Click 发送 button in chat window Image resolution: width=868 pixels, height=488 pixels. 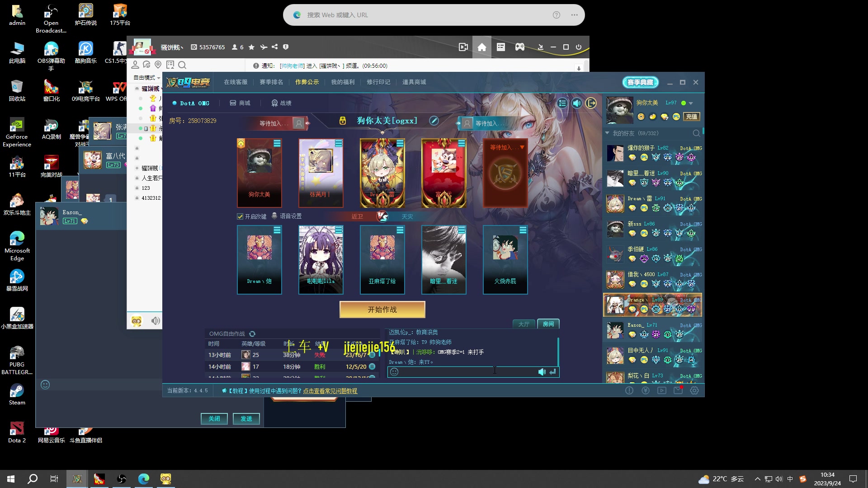[246, 419]
